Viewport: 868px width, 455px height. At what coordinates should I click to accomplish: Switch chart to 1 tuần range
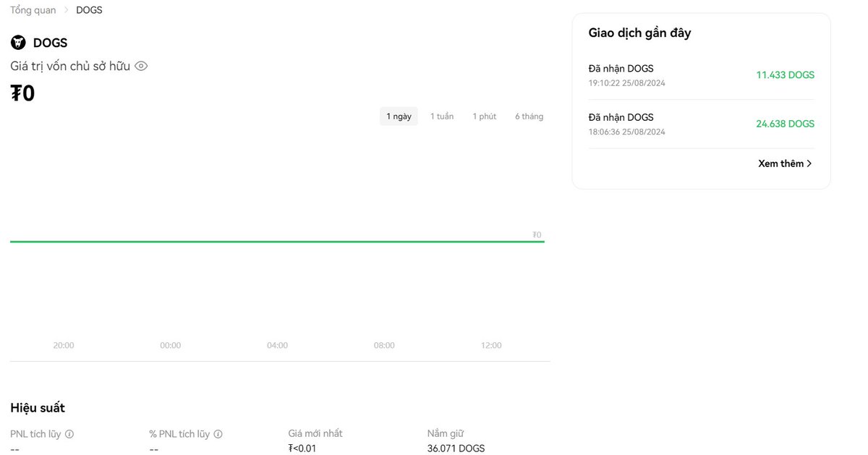pos(442,116)
